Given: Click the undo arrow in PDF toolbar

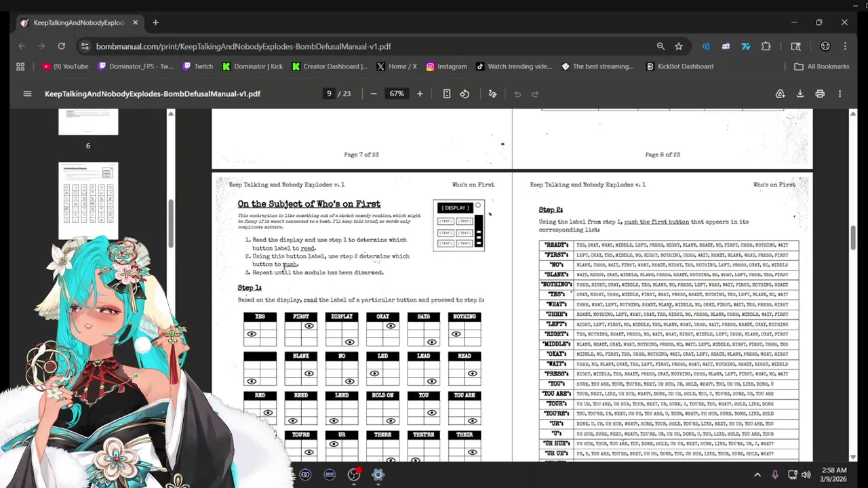Looking at the screenshot, I should click(x=517, y=94).
